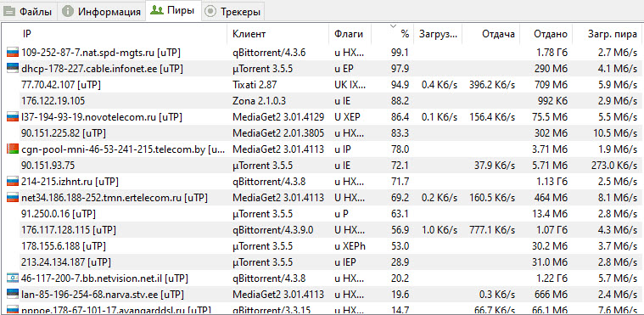
Task: Click the Peers tab people icon
Action: [x=157, y=11]
